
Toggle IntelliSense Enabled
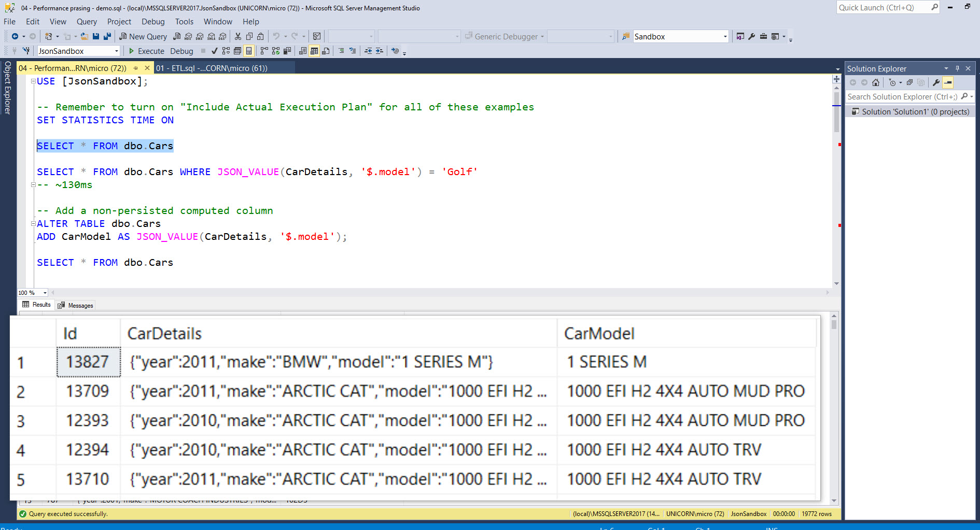click(x=249, y=51)
